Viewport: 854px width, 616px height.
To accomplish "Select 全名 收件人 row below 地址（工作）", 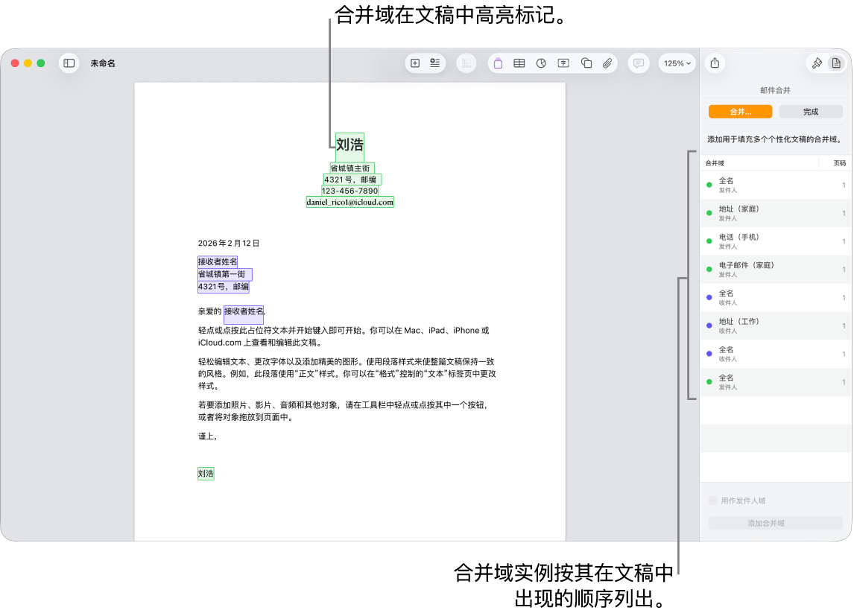I will click(776, 355).
